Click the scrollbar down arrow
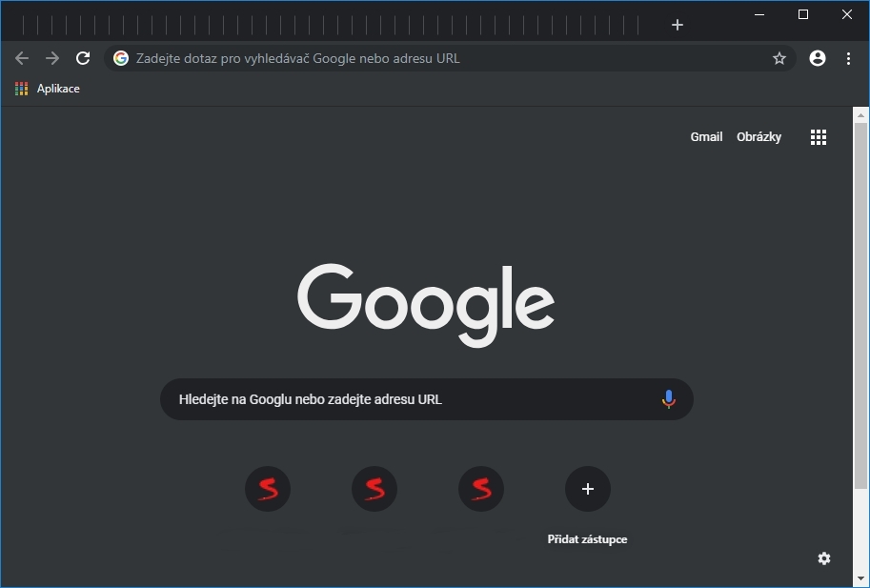Viewport: 870px width, 588px height. click(860, 579)
